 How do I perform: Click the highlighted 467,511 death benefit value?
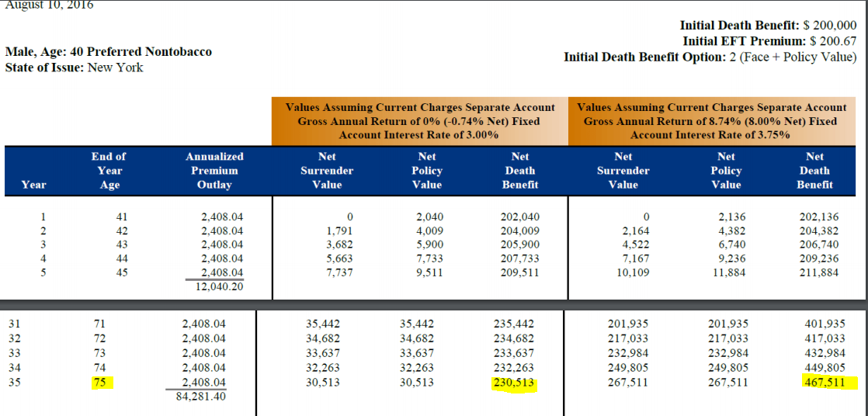click(823, 382)
